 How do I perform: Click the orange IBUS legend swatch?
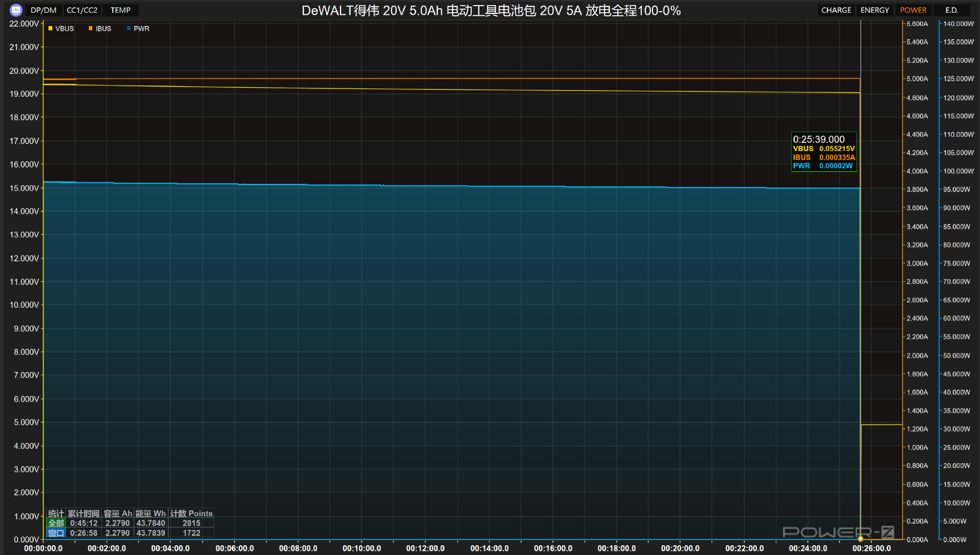pos(90,29)
